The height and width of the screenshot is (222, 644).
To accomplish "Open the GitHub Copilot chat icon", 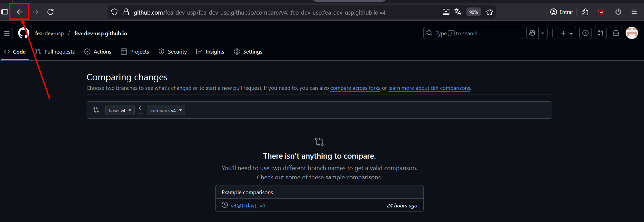I will pyautogui.click(x=532, y=33).
